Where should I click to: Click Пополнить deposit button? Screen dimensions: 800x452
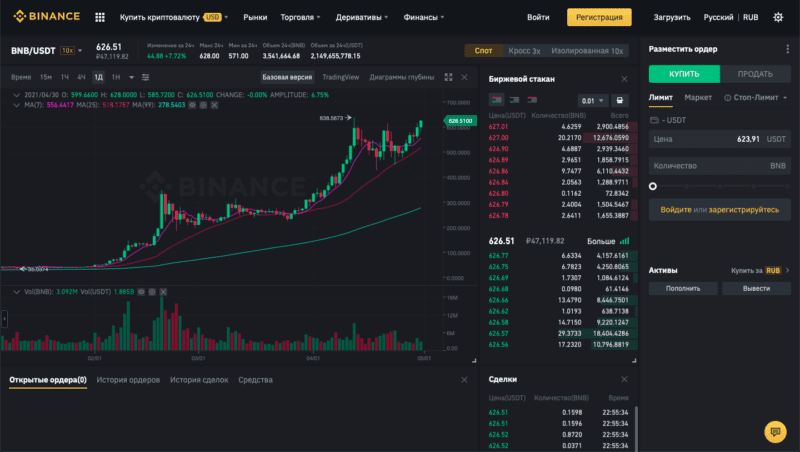coord(683,288)
